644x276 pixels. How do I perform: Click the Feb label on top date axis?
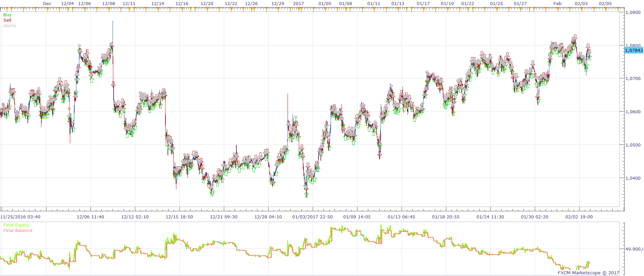click(x=558, y=4)
